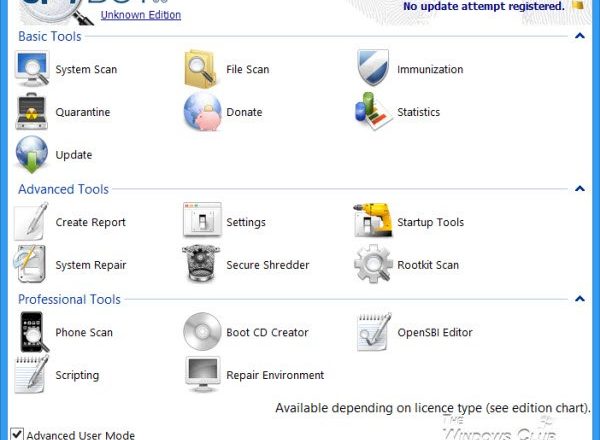Select the Secure Shredder label

[x=268, y=265]
